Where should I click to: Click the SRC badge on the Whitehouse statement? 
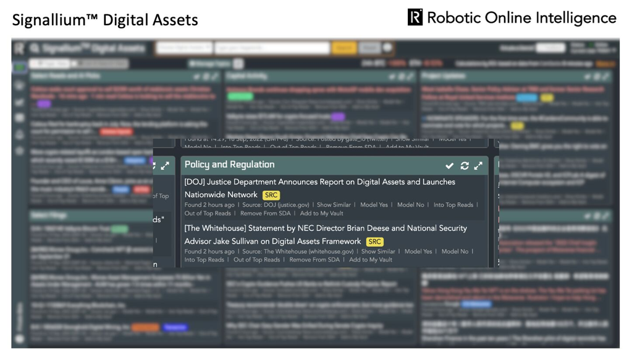374,241
